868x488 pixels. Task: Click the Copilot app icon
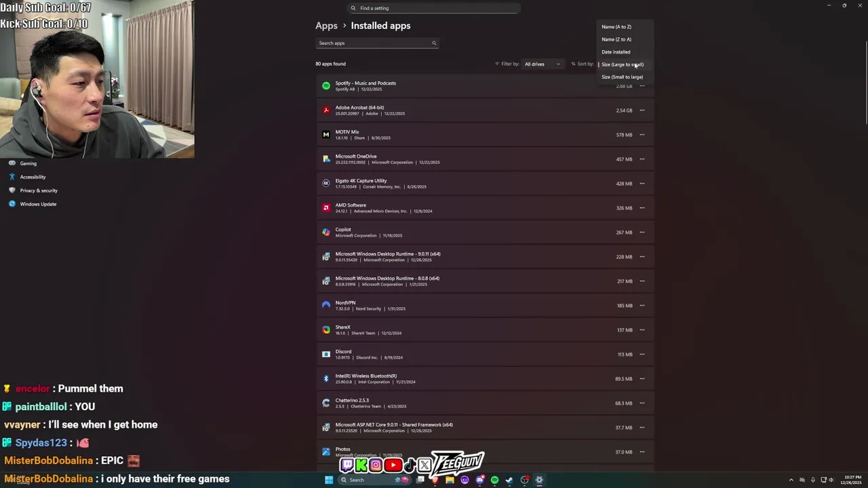pyautogui.click(x=326, y=232)
